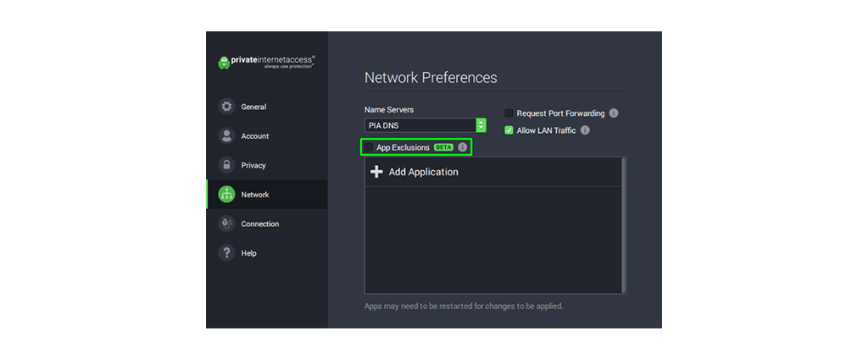Click the Help question mark icon
Image resolution: width=868 pixels, height=353 pixels.
(226, 253)
